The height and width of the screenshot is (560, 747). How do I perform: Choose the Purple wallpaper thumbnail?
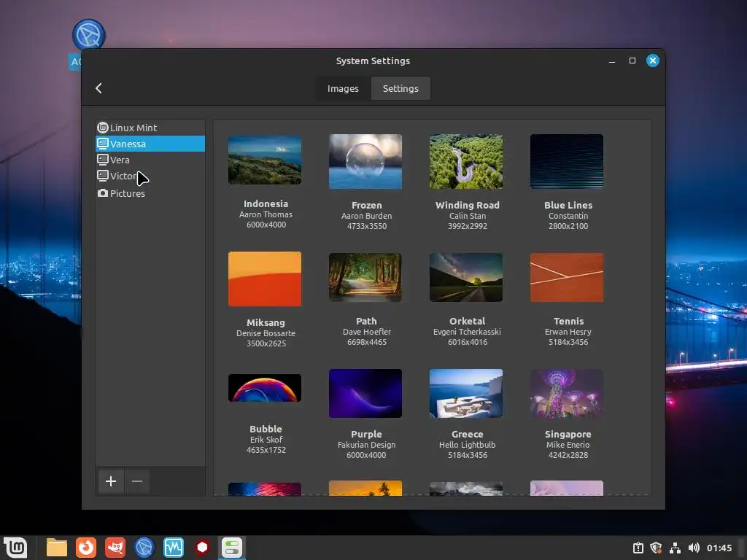tap(365, 393)
